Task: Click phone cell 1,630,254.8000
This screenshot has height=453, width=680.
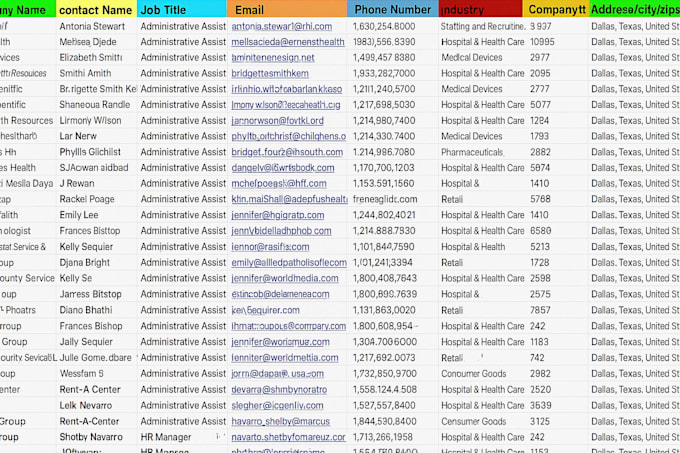Action: pyautogui.click(x=383, y=26)
